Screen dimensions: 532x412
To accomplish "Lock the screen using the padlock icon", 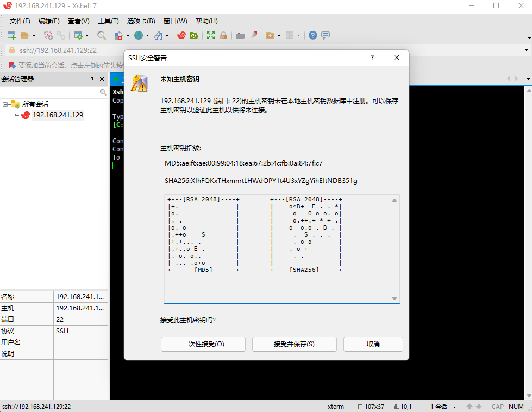I will coord(223,35).
